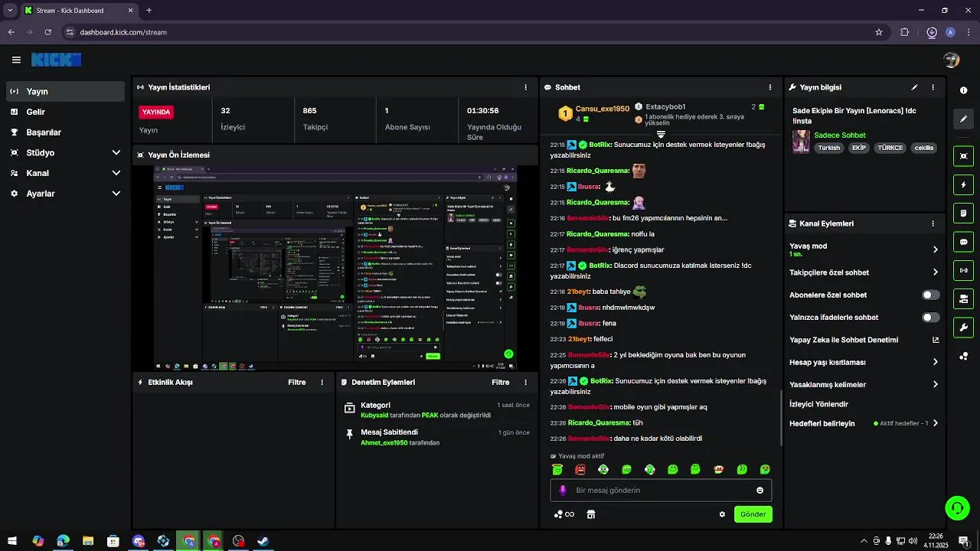The height and width of the screenshot is (551, 980).
Task: Open Filtre in Etkinlik Akışı panel
Action: (x=297, y=382)
